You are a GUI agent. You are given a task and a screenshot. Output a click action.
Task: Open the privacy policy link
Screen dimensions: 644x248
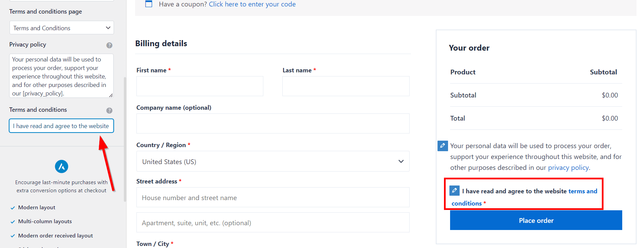pyautogui.click(x=568, y=167)
